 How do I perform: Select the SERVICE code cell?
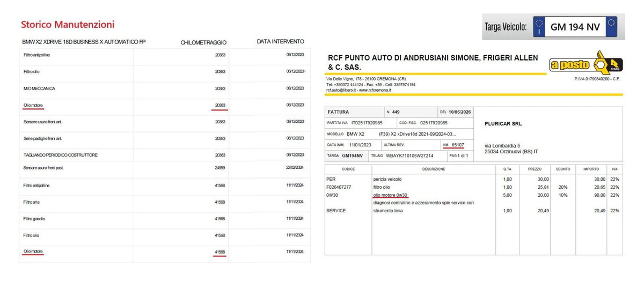click(x=336, y=211)
